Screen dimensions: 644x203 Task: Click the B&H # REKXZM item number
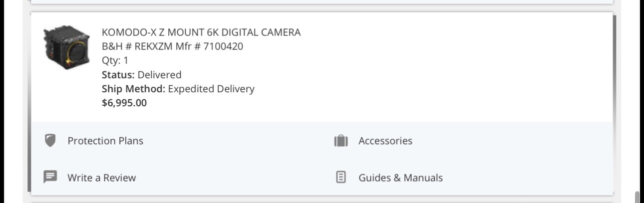132,47
